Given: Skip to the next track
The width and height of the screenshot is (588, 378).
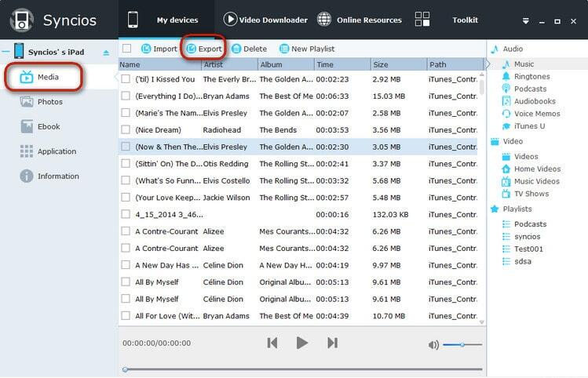Looking at the screenshot, I should (x=332, y=343).
